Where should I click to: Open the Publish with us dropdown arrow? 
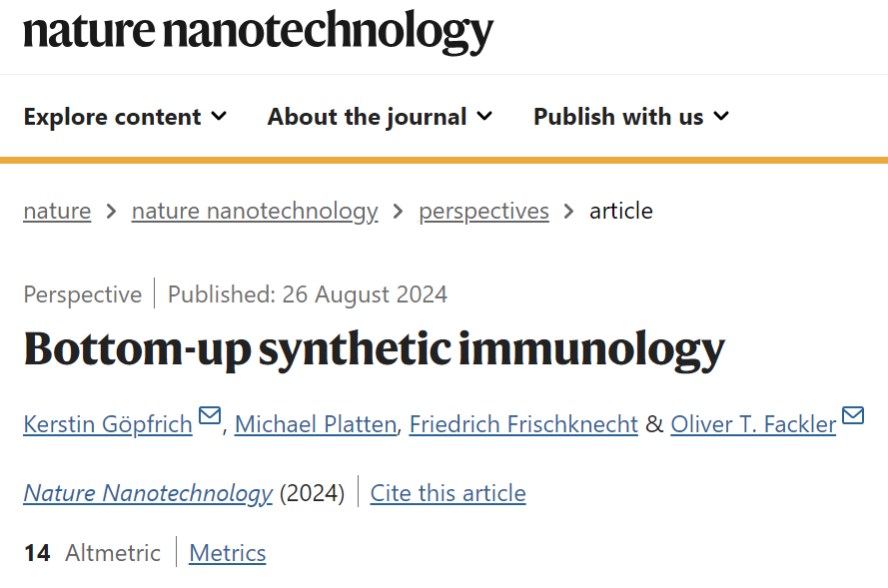[x=721, y=116]
